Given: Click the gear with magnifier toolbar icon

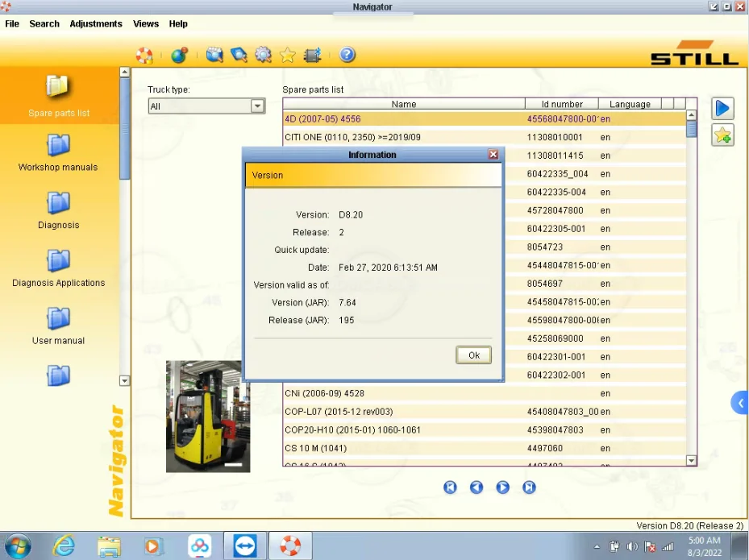Looking at the screenshot, I should point(263,55).
